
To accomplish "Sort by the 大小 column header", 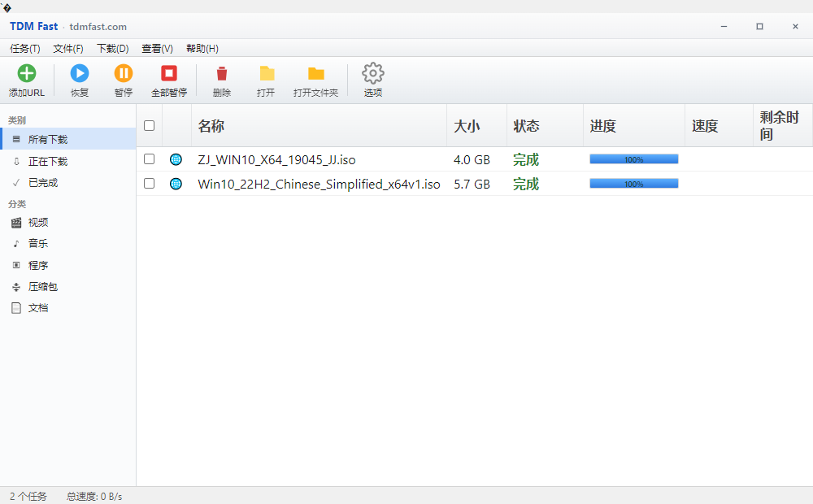I will 476,125.
